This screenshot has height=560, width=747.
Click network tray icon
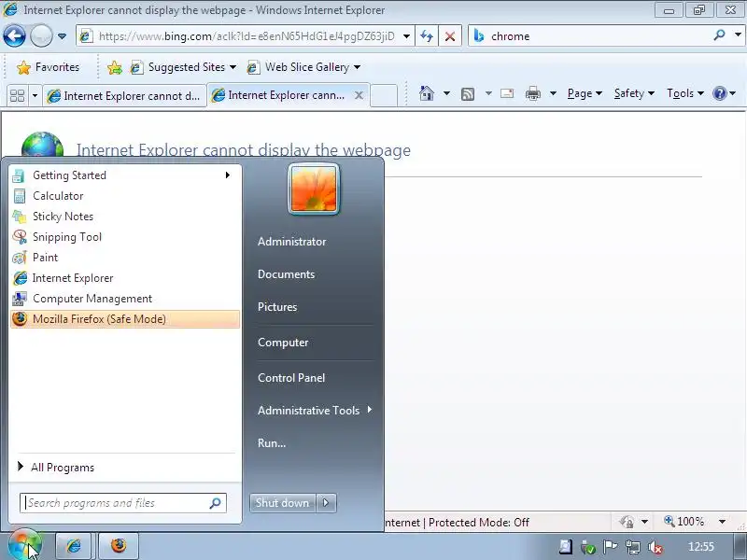coord(633,547)
